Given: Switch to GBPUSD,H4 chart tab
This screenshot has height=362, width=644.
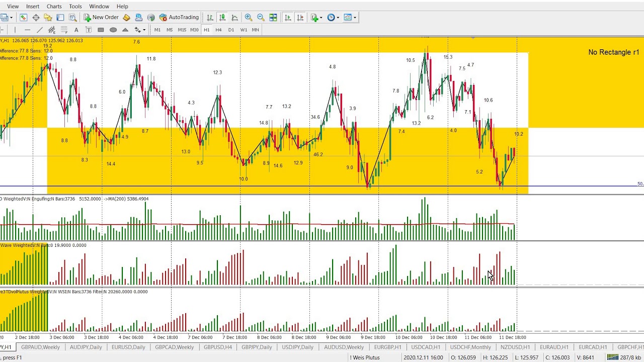Looking at the screenshot, I should pyautogui.click(x=218, y=347).
